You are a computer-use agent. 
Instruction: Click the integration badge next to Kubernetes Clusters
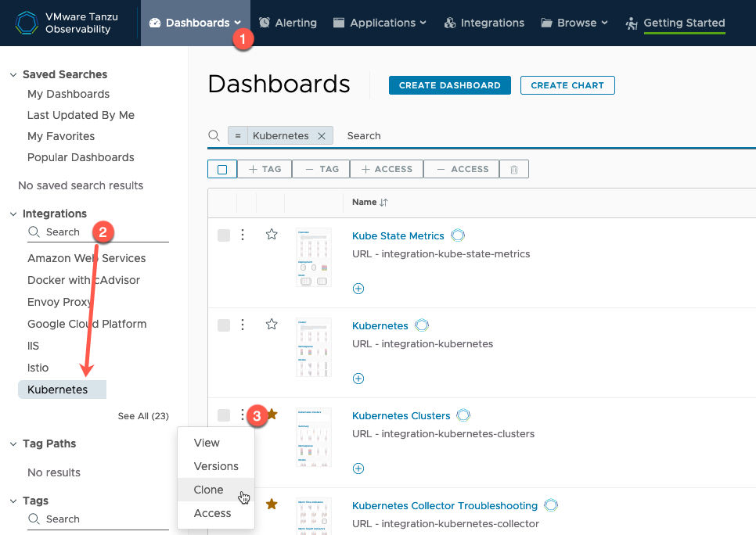463,415
